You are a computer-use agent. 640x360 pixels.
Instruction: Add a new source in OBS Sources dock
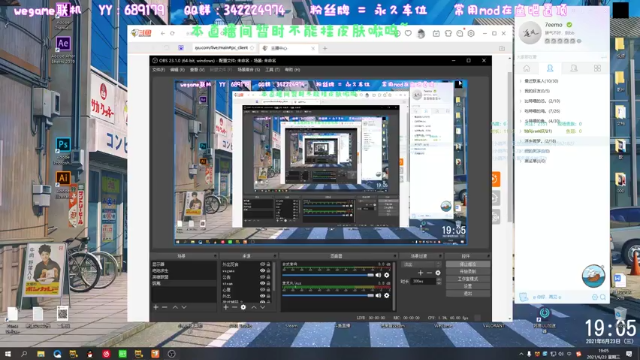pyautogui.click(x=226, y=307)
